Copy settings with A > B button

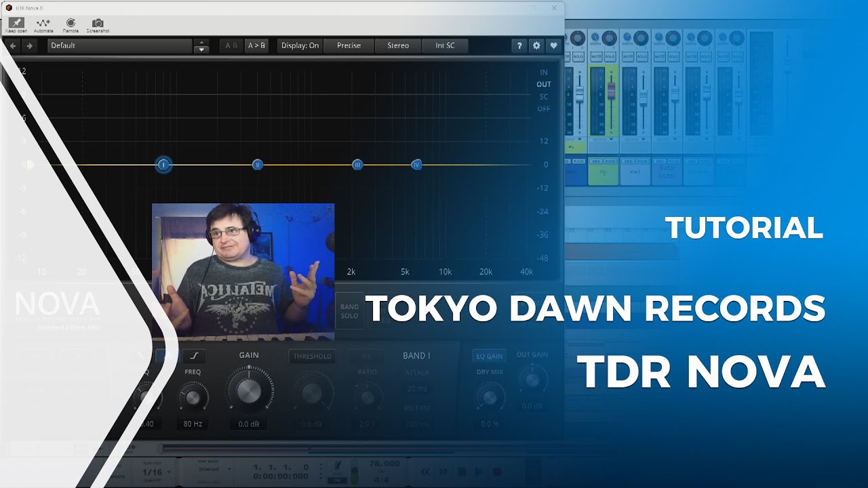[256, 45]
